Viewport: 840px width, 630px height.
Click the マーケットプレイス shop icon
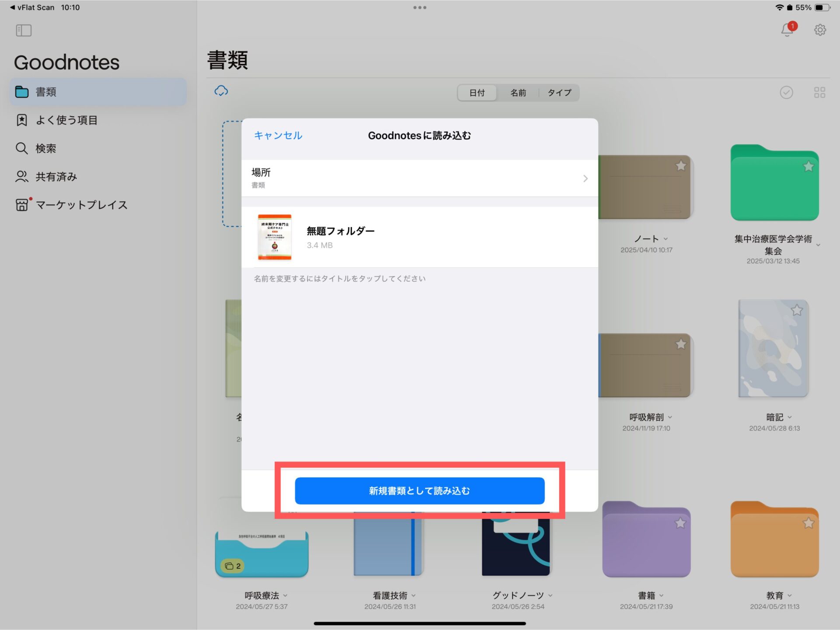pos(22,205)
